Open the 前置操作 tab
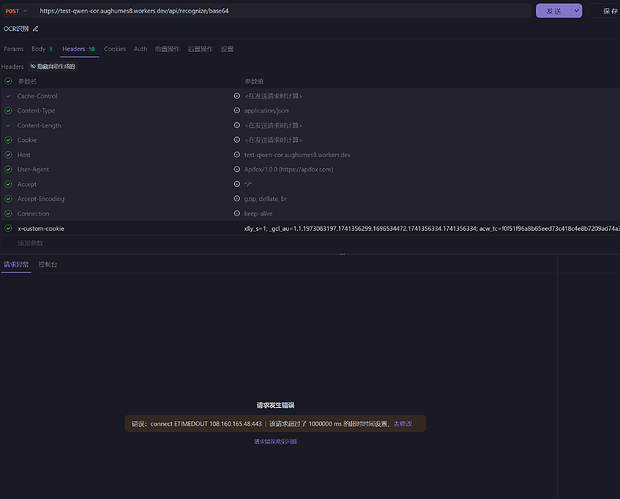The height and width of the screenshot is (499, 620). (167, 49)
